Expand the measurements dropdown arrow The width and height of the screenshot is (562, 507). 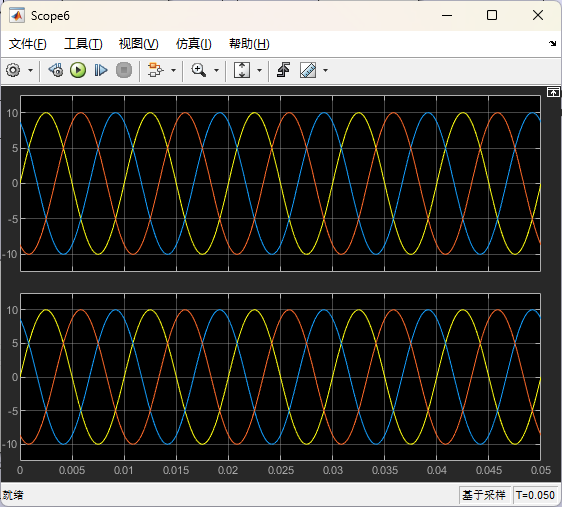(325, 70)
